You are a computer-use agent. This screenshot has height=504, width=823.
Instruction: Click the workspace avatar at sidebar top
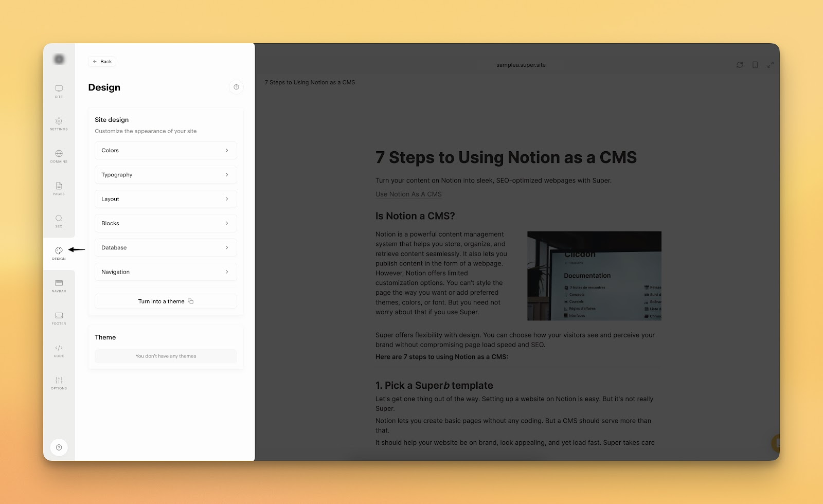coord(59,60)
